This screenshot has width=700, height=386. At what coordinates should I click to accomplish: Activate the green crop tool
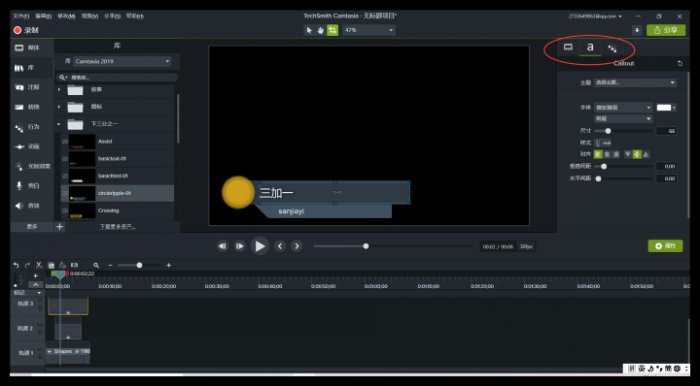click(333, 30)
